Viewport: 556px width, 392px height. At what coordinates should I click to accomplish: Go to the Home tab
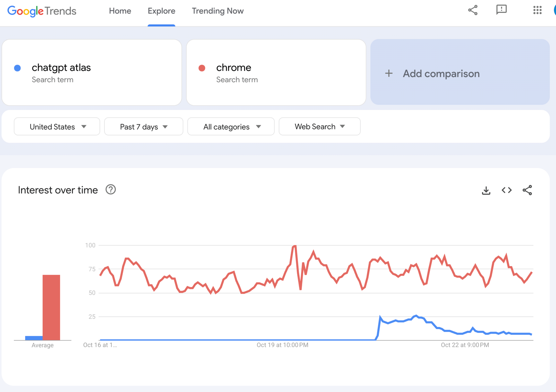click(120, 11)
